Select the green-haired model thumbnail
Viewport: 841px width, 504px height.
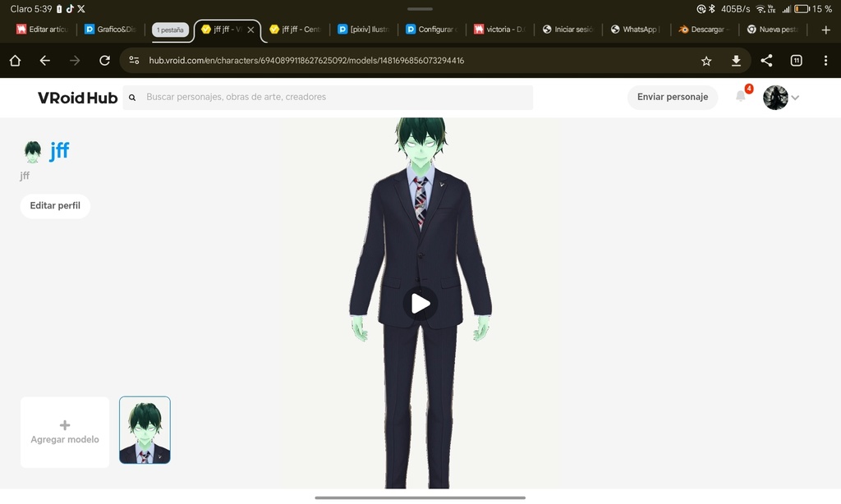point(145,430)
